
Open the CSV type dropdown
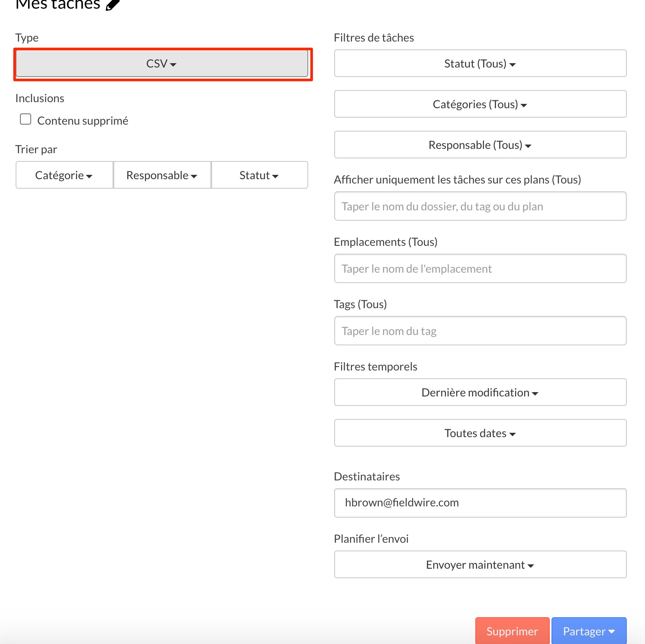click(161, 64)
